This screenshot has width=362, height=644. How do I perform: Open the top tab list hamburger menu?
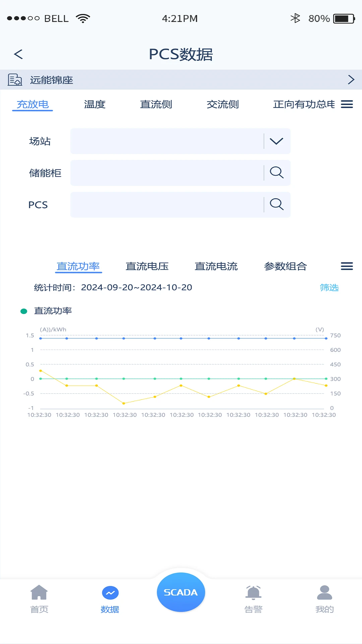pyautogui.click(x=347, y=104)
